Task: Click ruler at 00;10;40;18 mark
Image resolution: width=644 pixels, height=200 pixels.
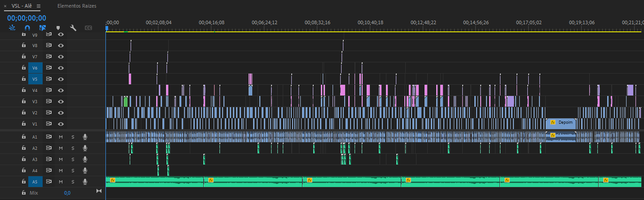Action: tap(370, 23)
